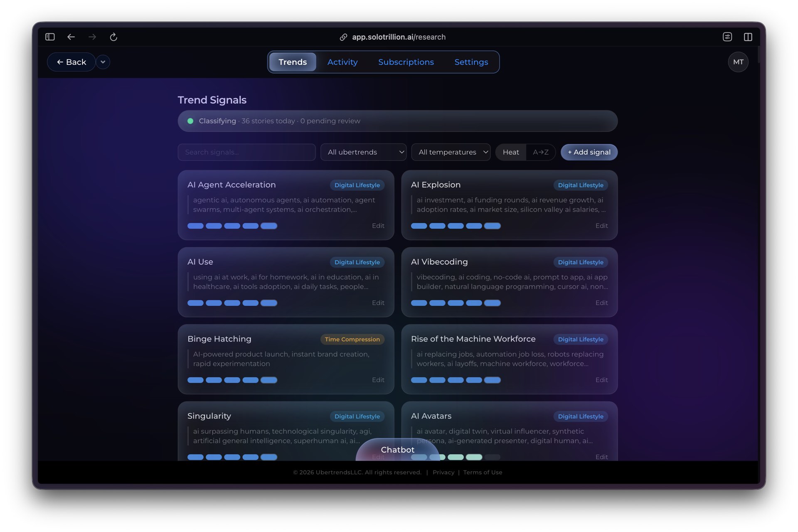
Task: Click the green Classifying status dot
Action: point(190,121)
